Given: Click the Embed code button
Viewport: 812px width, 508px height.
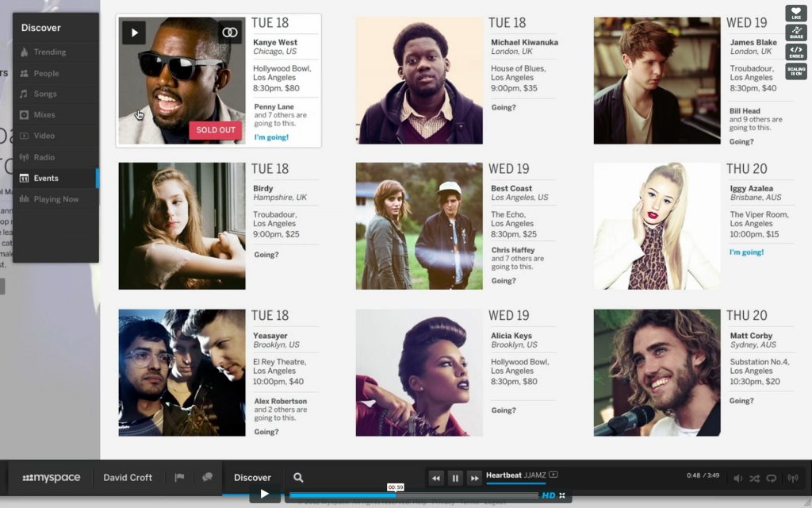Looking at the screenshot, I should coord(796,52).
